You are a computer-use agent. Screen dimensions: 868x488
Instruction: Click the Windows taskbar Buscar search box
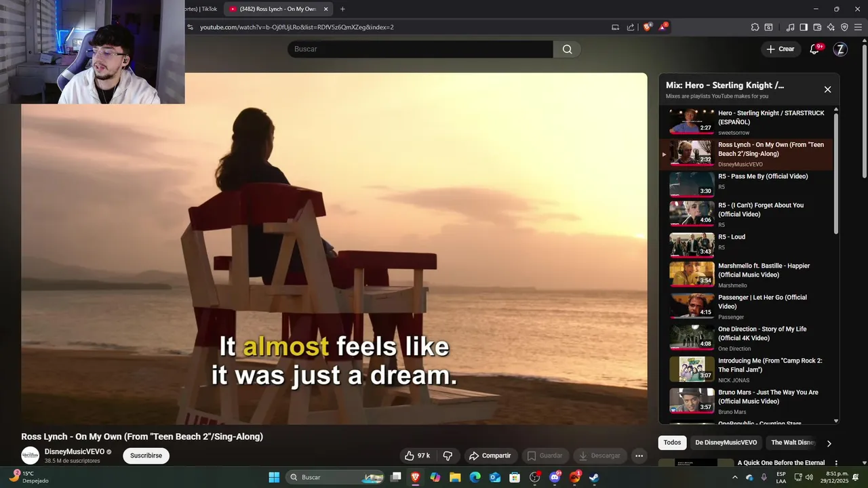336,477
